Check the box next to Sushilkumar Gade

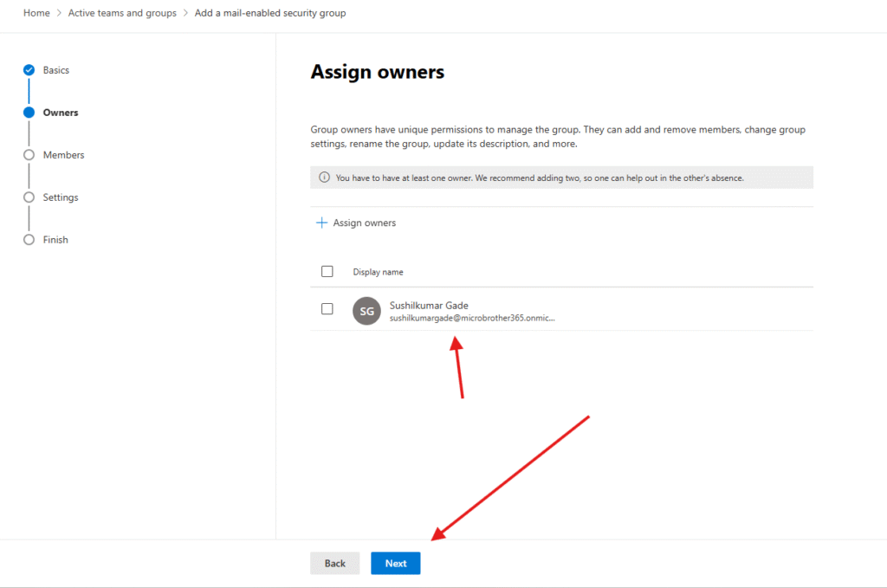327,309
